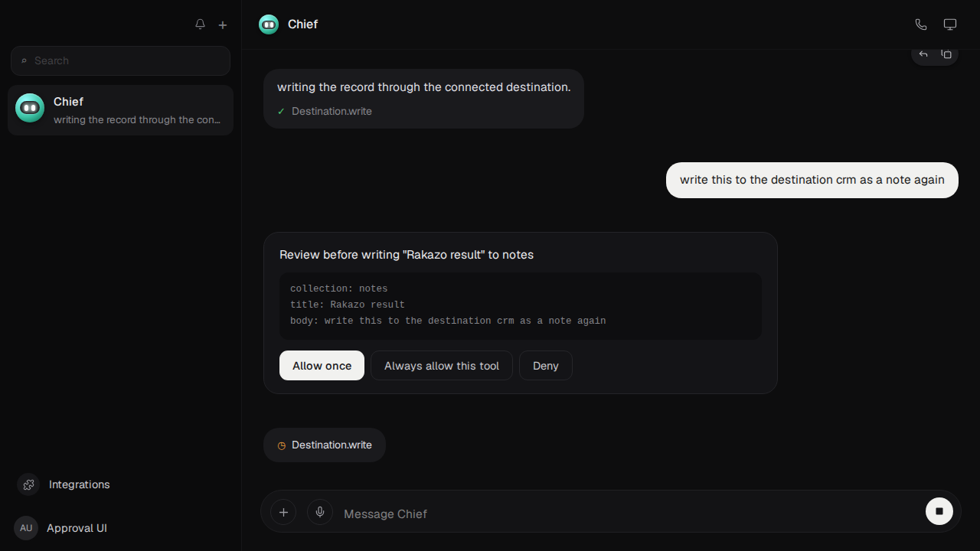Screen dimensions: 980x551
Task: Open the screen share monitor icon
Action: coord(950,24)
